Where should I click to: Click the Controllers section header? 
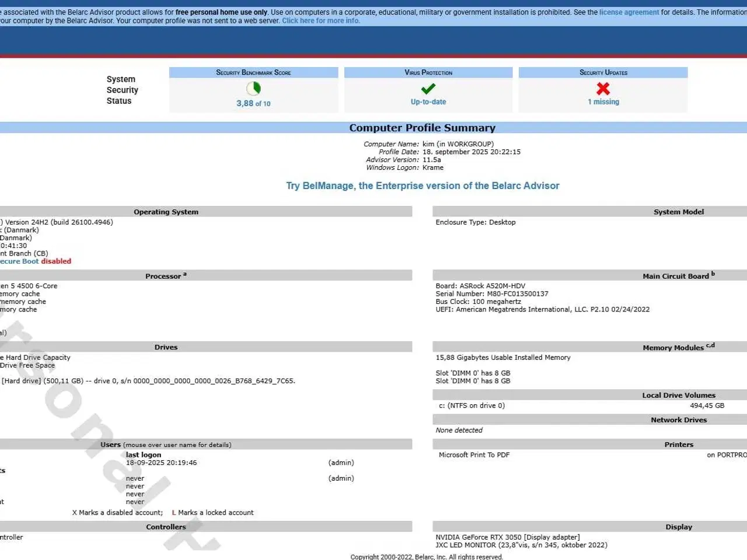166,527
